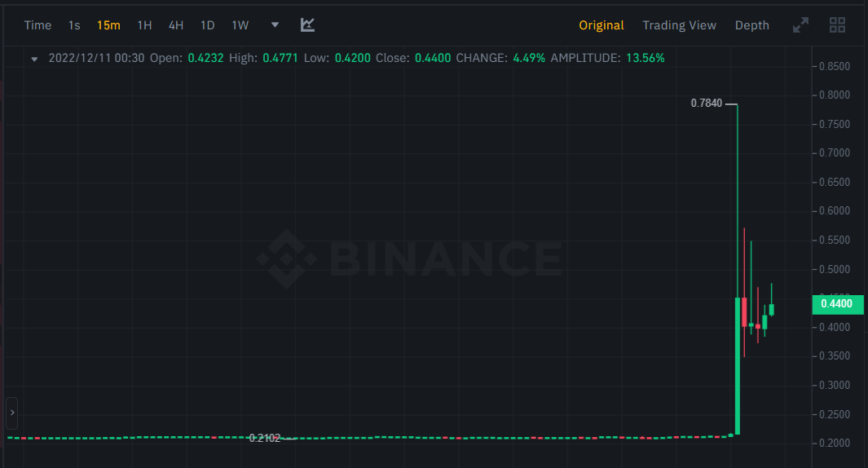Image resolution: width=868 pixels, height=468 pixels.
Task: Select the Original chart view
Action: coord(601,25)
